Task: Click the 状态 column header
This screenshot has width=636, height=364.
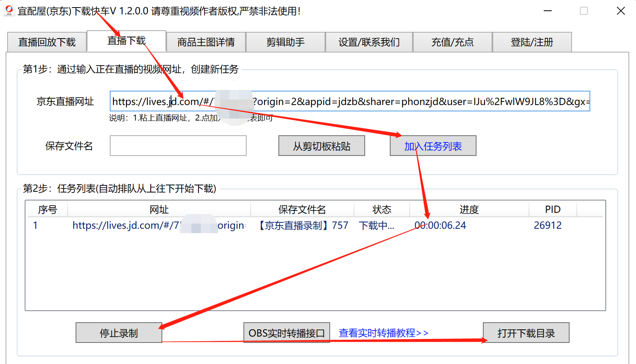Action: [382, 210]
